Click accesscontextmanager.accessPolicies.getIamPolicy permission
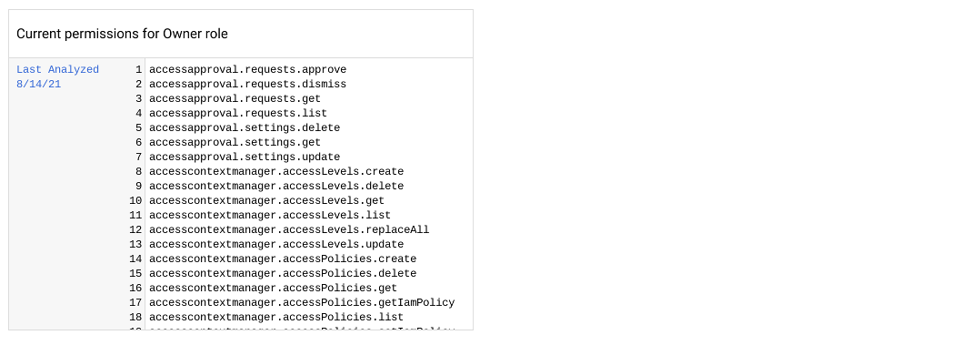This screenshot has width=980, height=345. coord(302,302)
